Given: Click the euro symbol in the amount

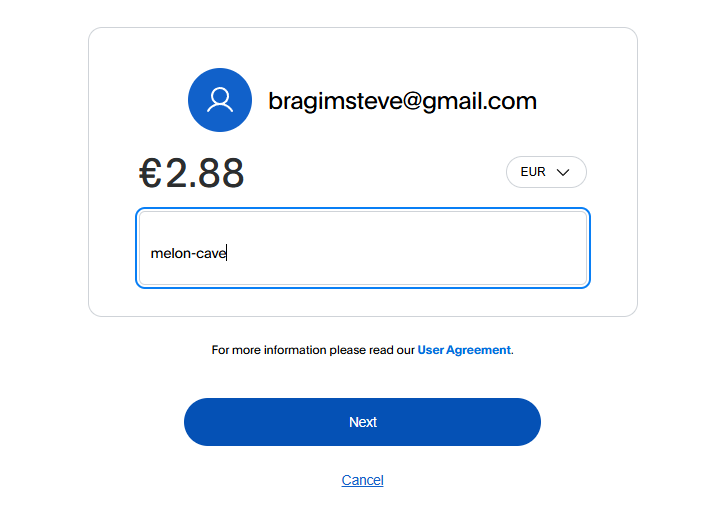Looking at the screenshot, I should tap(150, 174).
